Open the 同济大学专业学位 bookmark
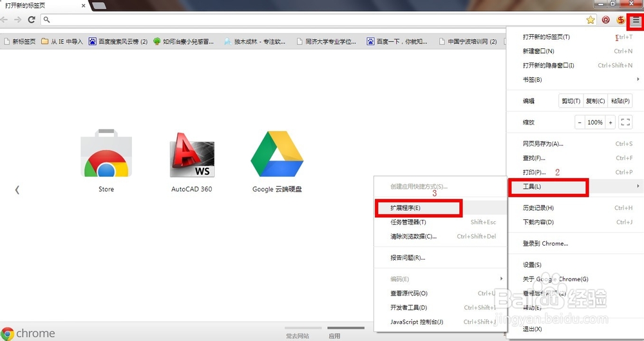The width and height of the screenshot is (644, 341). [x=326, y=41]
